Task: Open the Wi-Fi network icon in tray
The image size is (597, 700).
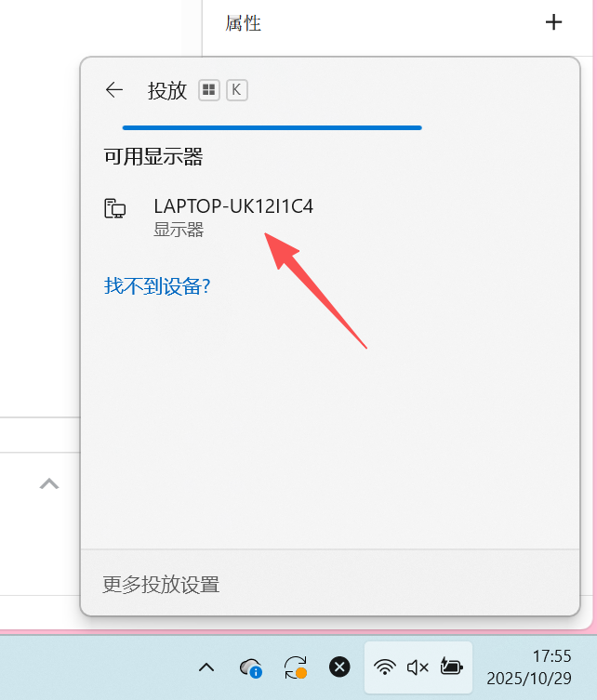Action: coord(384,667)
